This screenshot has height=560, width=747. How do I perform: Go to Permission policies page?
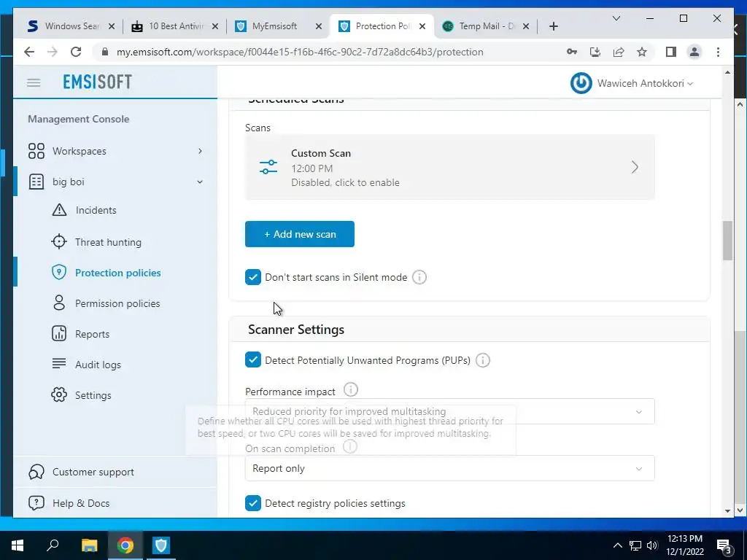pyautogui.click(x=117, y=303)
